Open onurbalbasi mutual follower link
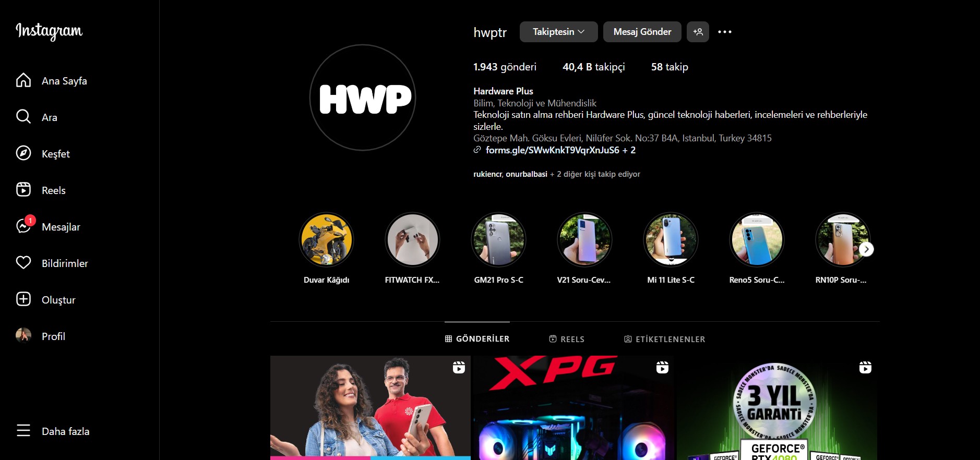The height and width of the screenshot is (460, 980). pyautogui.click(x=527, y=174)
